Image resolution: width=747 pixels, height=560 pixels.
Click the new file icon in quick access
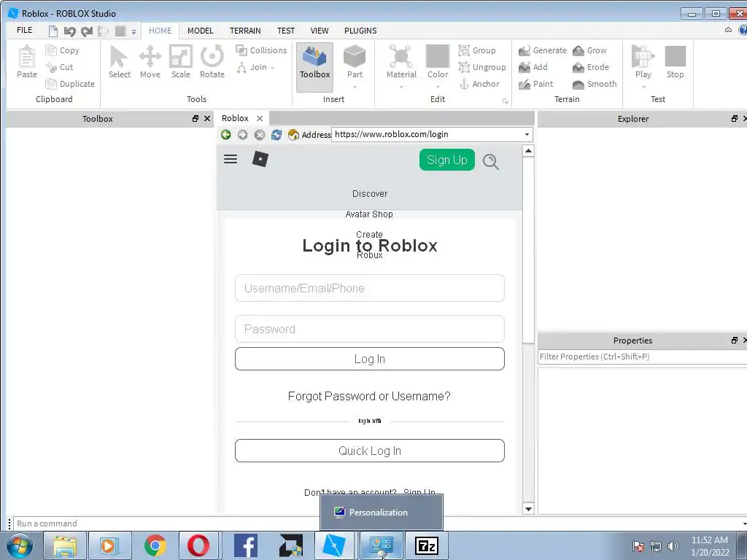[x=53, y=31]
